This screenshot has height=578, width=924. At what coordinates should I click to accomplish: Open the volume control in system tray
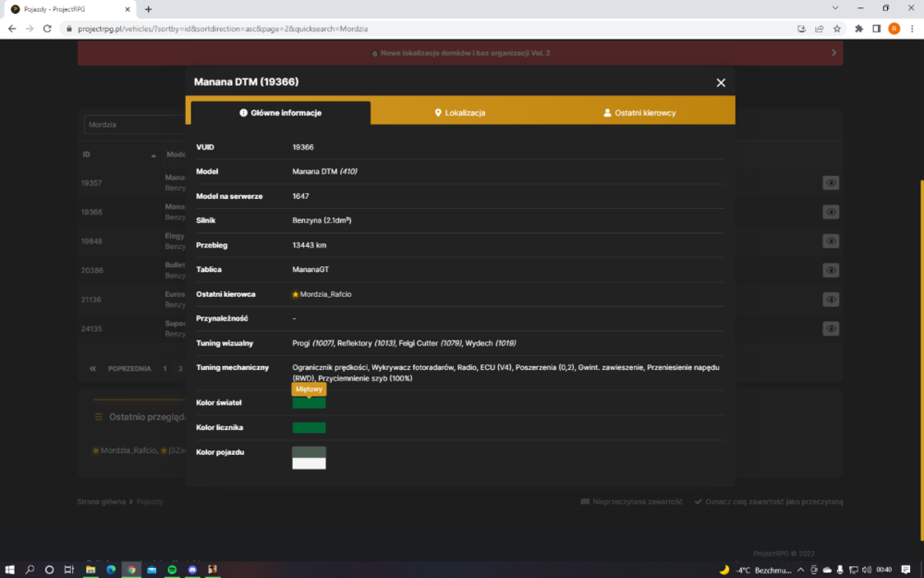(867, 570)
